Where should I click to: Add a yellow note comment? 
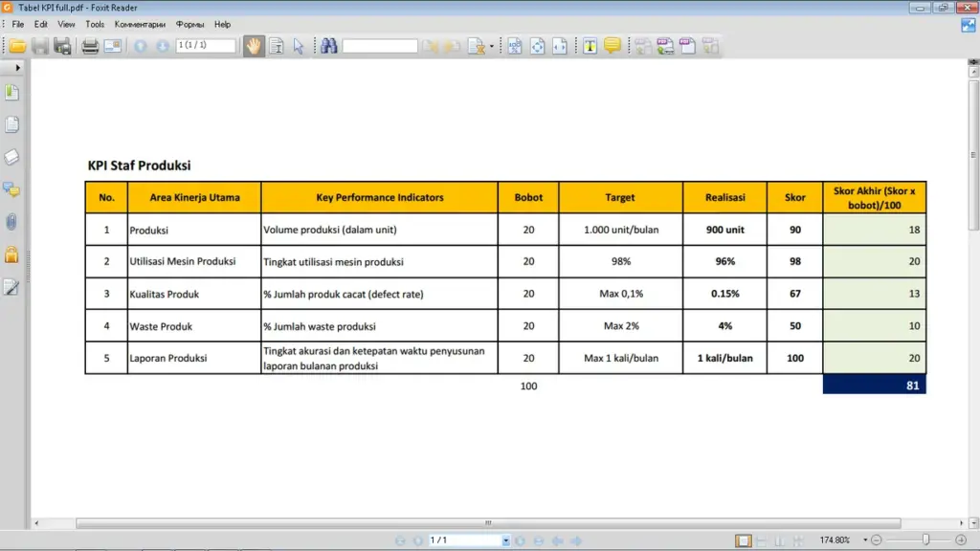[x=612, y=46]
